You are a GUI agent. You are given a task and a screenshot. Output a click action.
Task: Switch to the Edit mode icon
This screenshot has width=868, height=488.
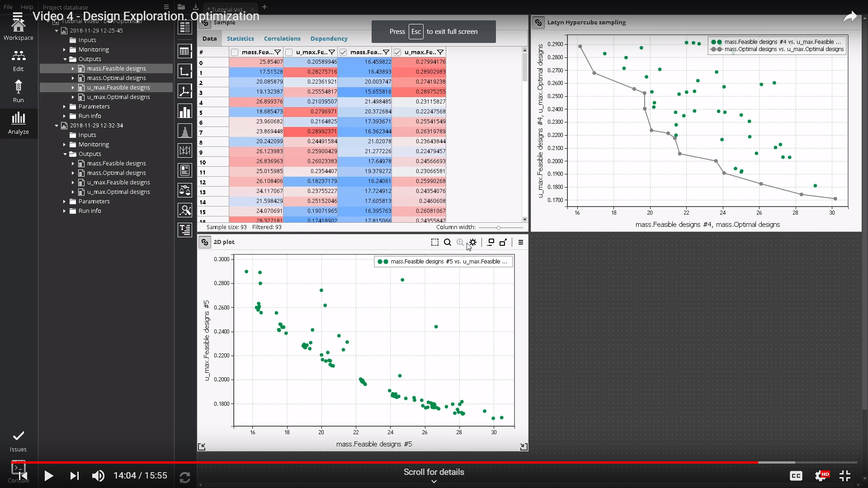pyautogui.click(x=18, y=61)
